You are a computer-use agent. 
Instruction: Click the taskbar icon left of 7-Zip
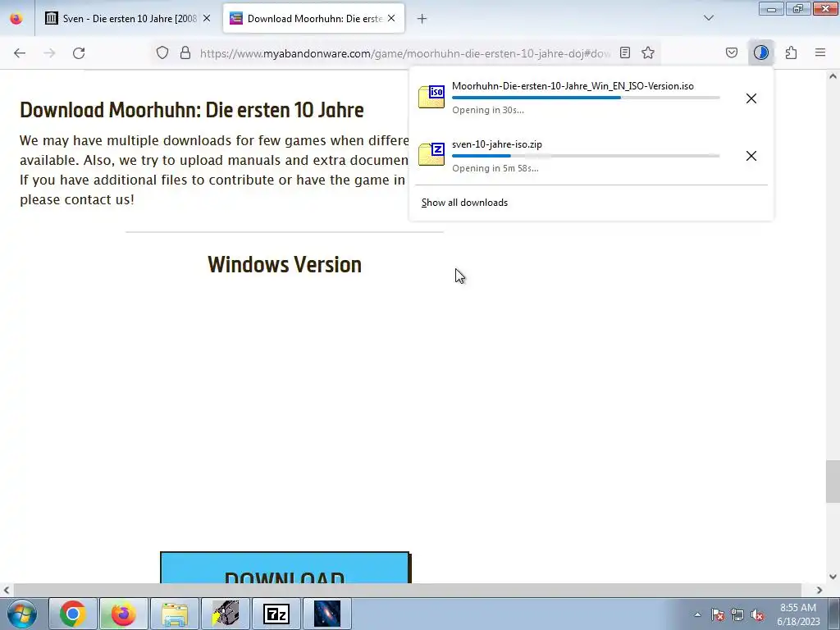226,614
